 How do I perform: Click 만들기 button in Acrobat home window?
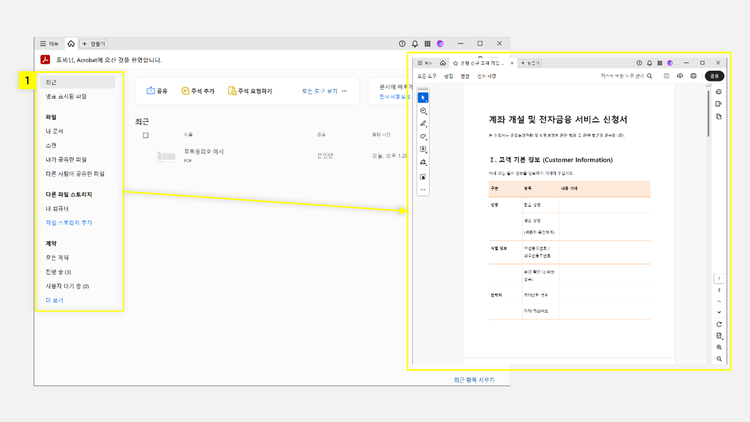(93, 44)
